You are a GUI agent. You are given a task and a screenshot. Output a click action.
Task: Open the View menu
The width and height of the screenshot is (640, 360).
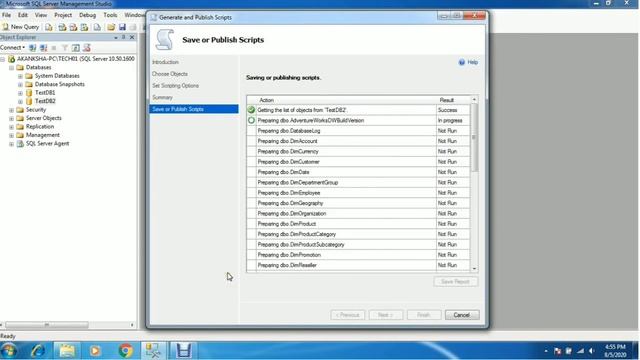pyautogui.click(x=41, y=15)
